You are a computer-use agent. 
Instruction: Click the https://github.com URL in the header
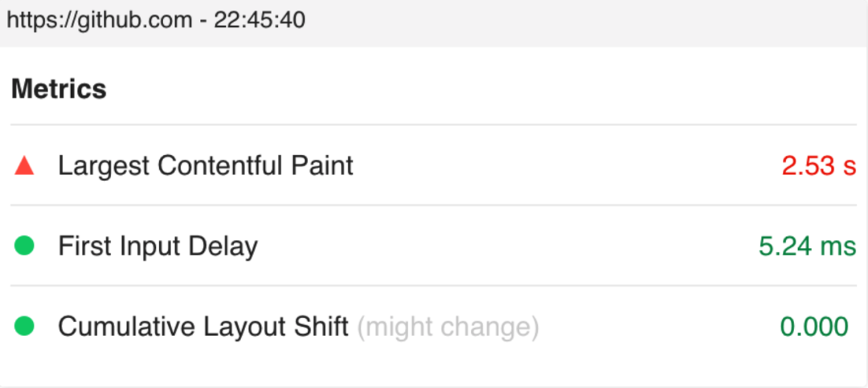click(x=100, y=19)
